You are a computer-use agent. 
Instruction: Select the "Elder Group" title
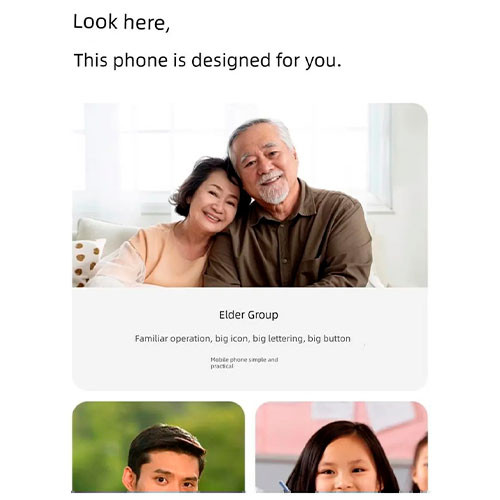[x=249, y=315]
